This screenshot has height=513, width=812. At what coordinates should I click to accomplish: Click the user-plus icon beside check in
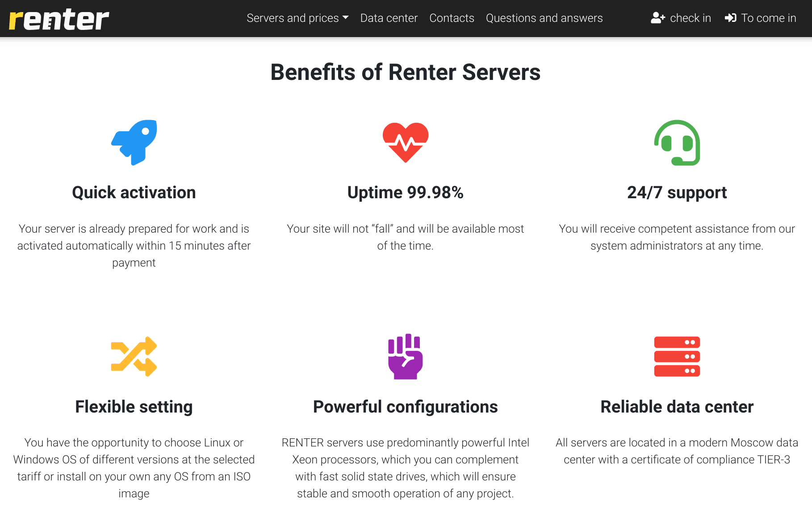(658, 18)
